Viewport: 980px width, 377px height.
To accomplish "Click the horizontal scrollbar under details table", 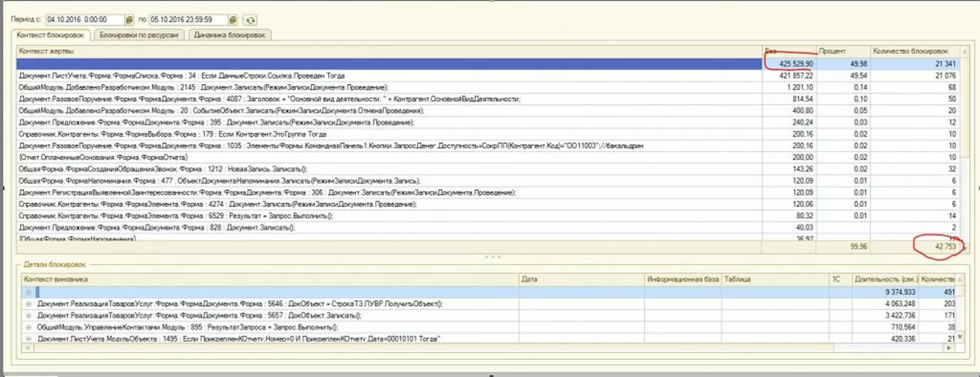I will coord(488,348).
